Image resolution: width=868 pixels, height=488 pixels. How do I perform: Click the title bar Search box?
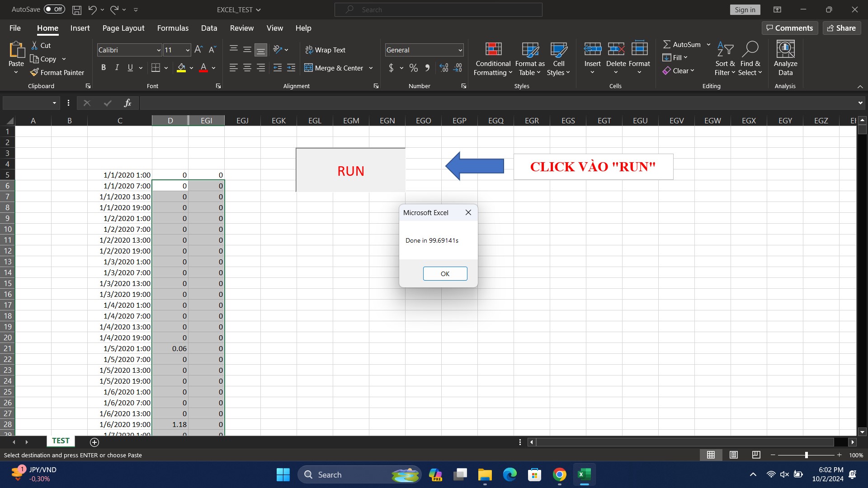pos(438,9)
